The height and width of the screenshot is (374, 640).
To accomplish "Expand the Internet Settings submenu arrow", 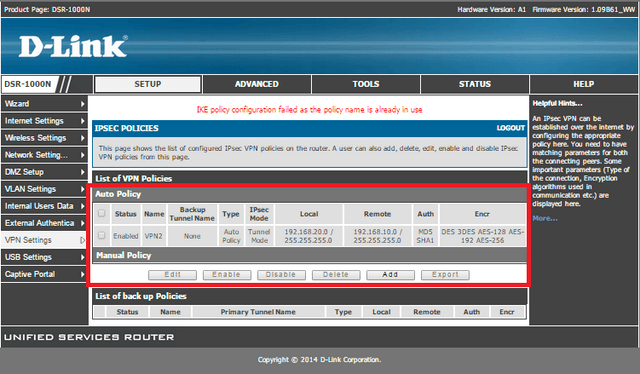I will [x=82, y=121].
